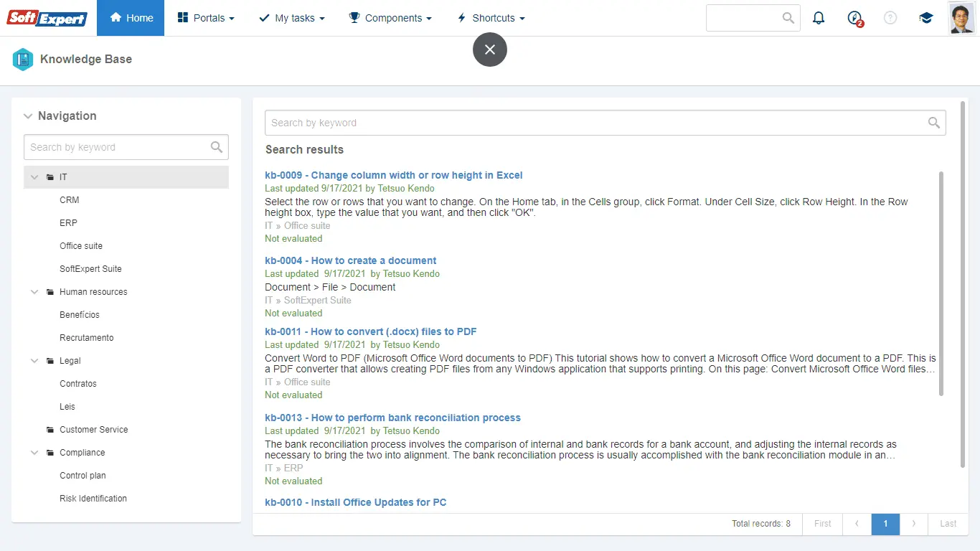Click the SoftExpert logo
This screenshot has width=980, height=551.
coord(46,17)
